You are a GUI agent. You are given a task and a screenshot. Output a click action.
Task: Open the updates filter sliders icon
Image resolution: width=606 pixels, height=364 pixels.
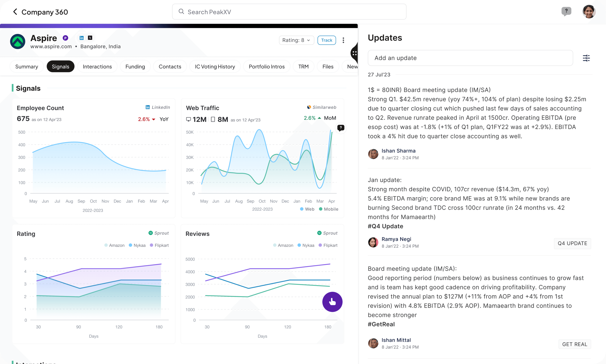pos(586,58)
